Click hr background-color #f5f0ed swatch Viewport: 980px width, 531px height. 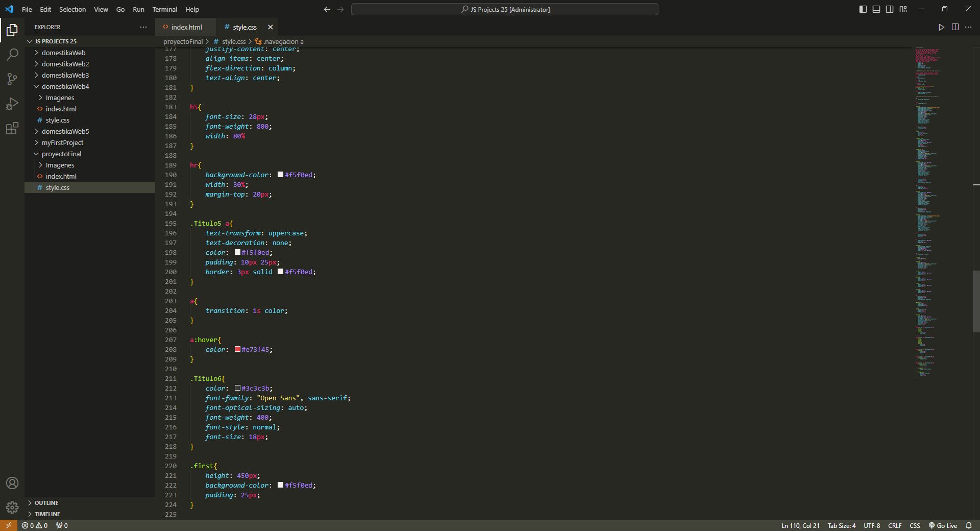pyautogui.click(x=280, y=175)
